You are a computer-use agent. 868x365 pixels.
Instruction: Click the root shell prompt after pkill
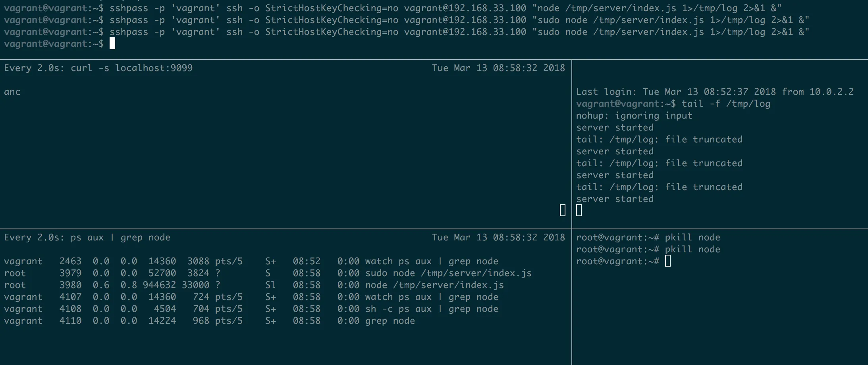(668, 261)
